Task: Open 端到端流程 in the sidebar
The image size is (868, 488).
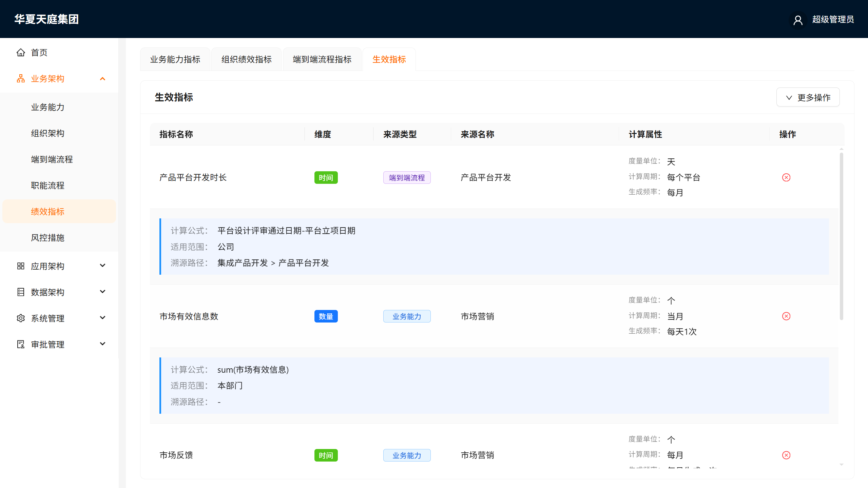Action: [59, 159]
